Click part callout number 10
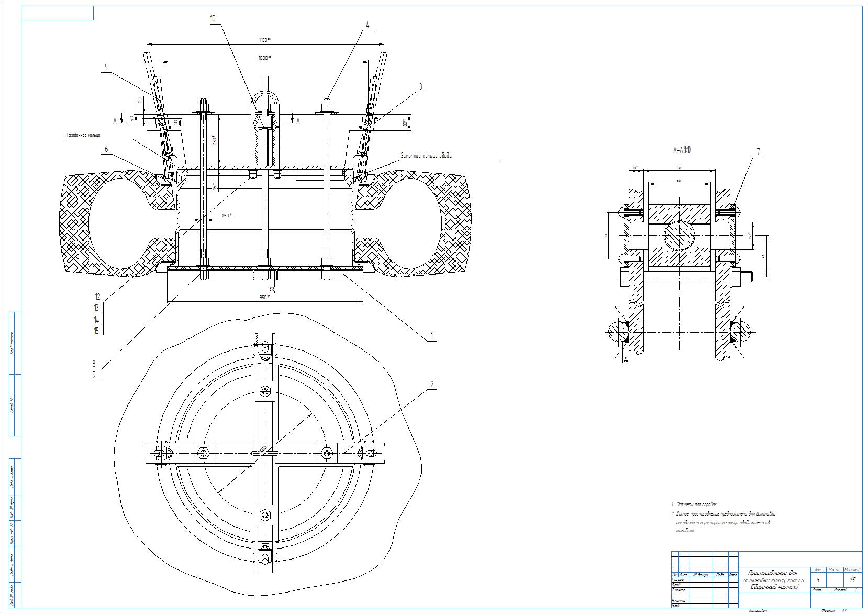This screenshot has height=614, width=868. tap(213, 18)
